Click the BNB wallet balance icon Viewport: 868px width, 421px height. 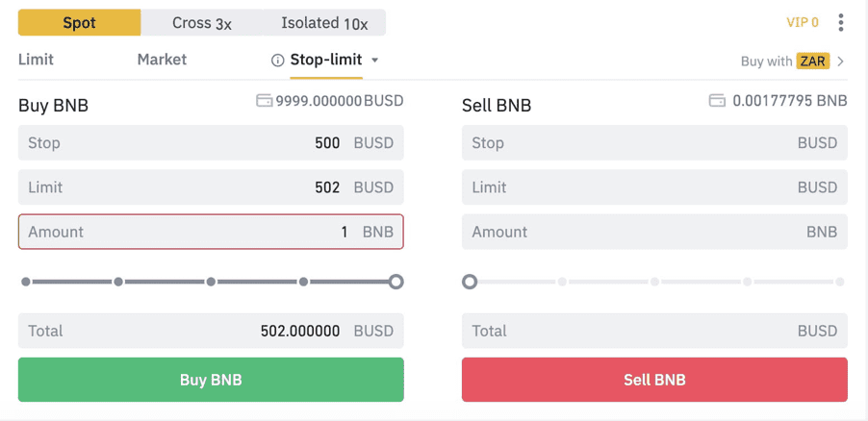(x=718, y=101)
